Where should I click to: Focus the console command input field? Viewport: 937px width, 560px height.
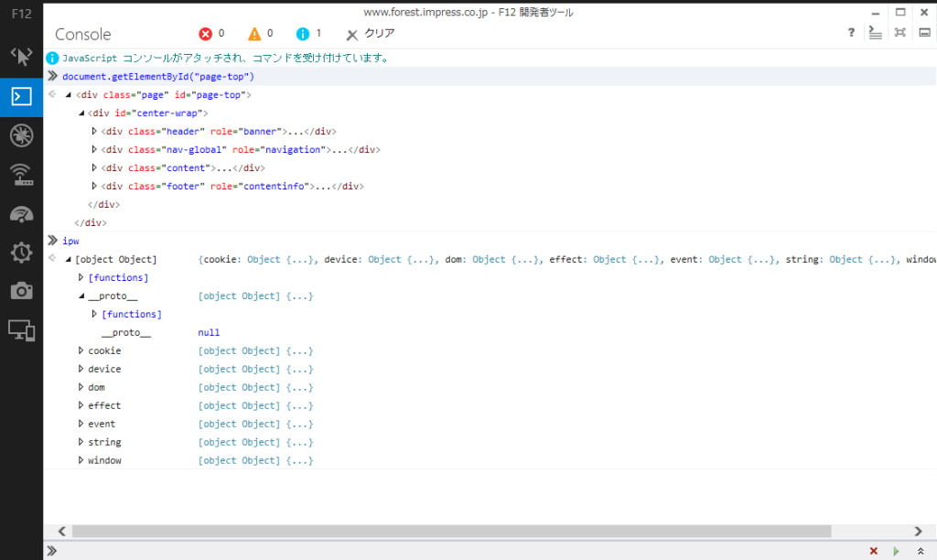coord(460,551)
